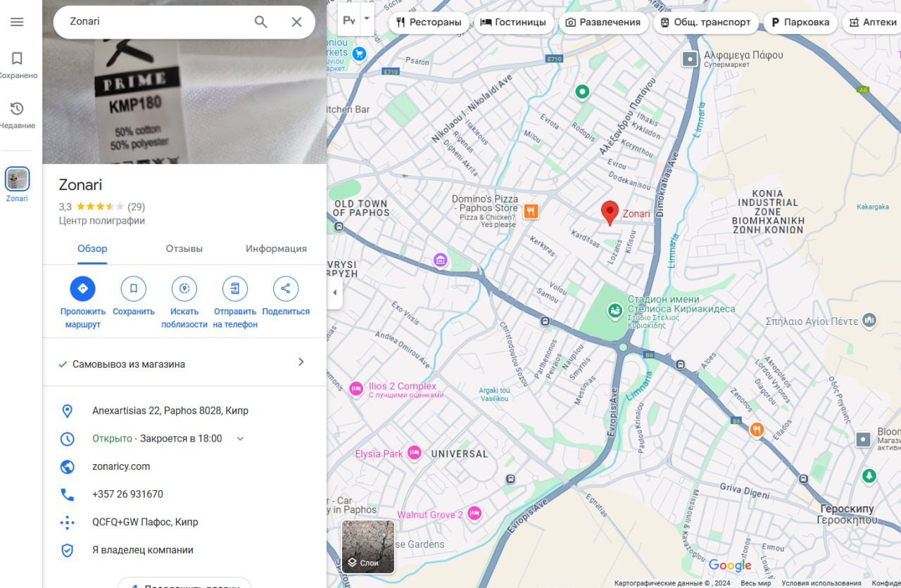Open Условия использования link at bottom

pyautogui.click(x=821, y=583)
